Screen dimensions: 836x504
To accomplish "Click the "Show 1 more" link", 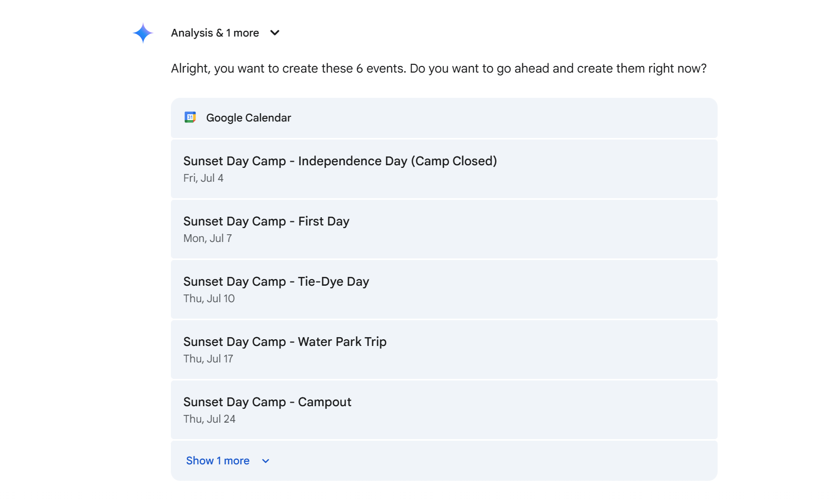I will pos(218,461).
